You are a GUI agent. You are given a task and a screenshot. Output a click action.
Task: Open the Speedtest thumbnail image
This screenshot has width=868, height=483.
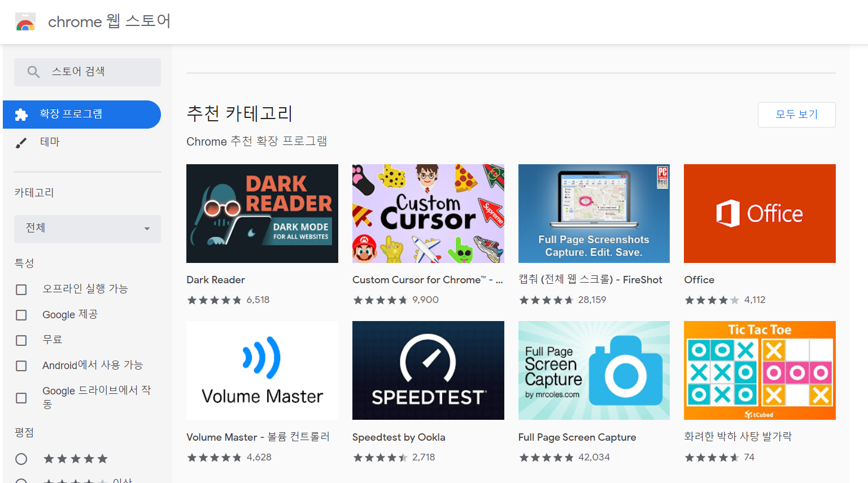(x=428, y=370)
